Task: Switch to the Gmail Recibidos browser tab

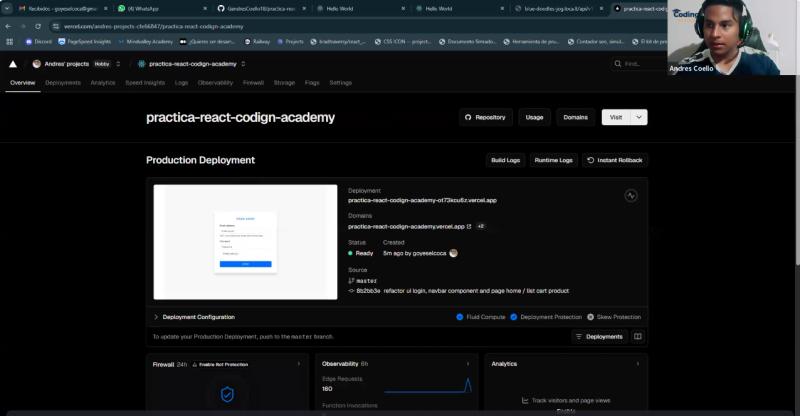Action: pos(62,9)
